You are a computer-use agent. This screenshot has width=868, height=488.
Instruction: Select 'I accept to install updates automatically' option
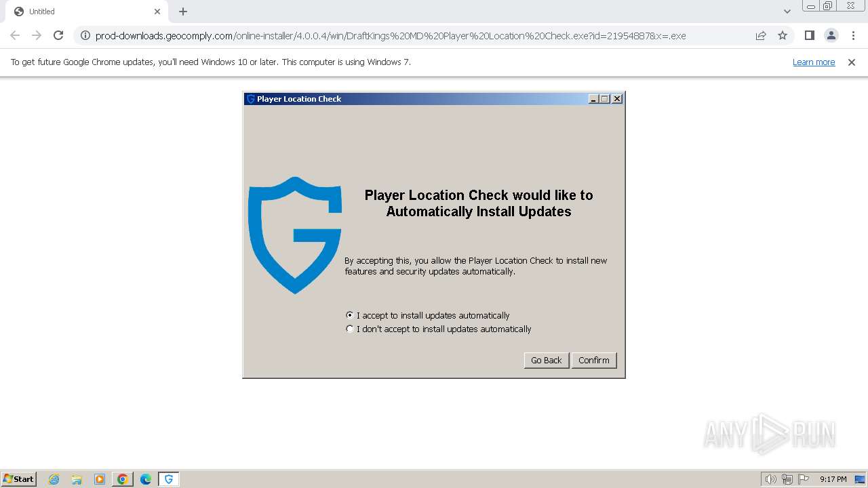pos(427,315)
